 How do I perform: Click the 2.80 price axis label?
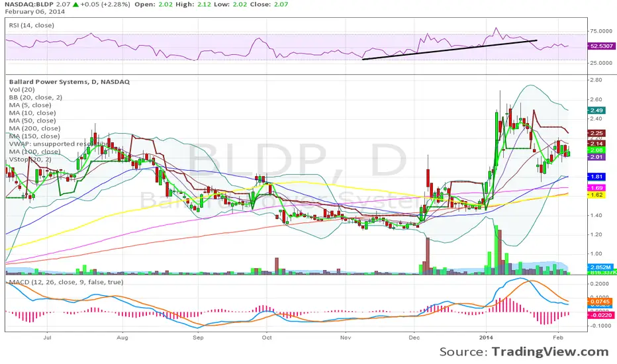coord(596,80)
